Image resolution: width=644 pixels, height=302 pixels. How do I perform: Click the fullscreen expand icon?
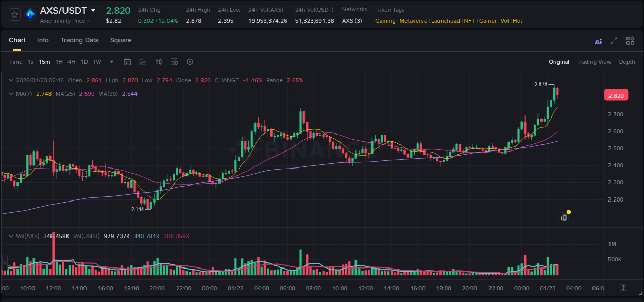tap(613, 41)
